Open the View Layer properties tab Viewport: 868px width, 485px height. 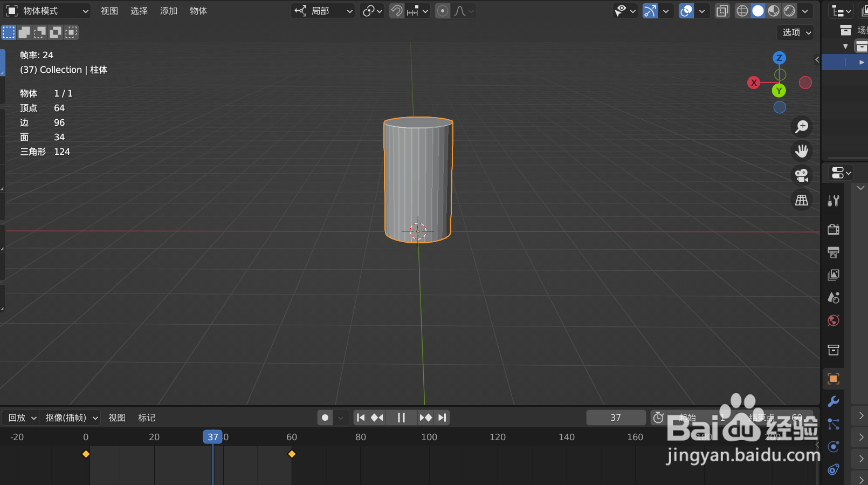(833, 275)
